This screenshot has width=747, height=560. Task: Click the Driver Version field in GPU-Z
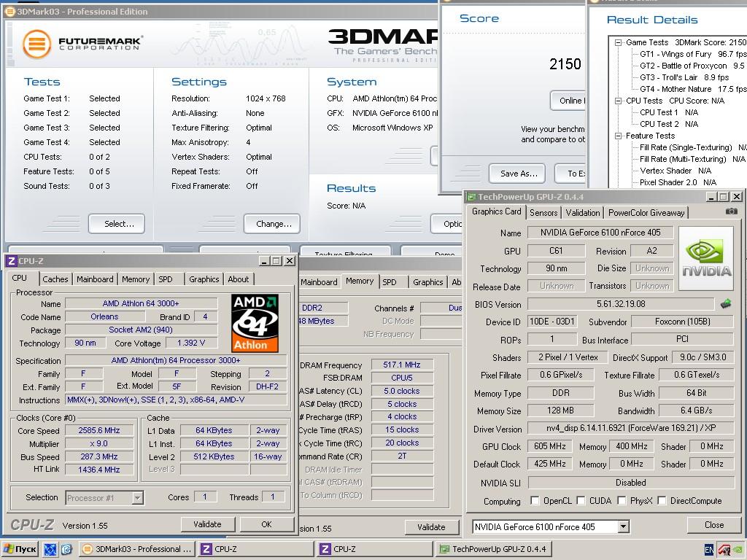click(631, 428)
